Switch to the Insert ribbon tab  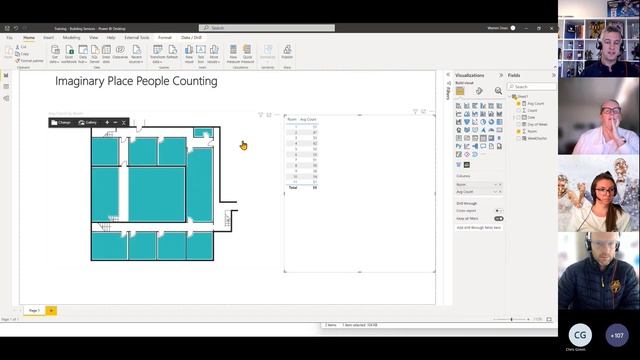pyautogui.click(x=49, y=38)
